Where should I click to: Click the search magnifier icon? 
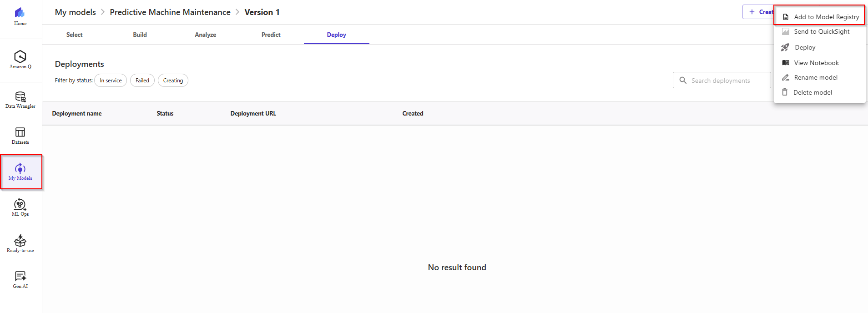pyautogui.click(x=683, y=81)
